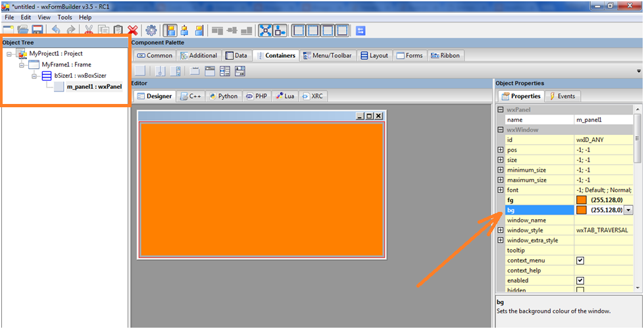Add a wxListbook from the palette
Image resolution: width=644 pixels, height=329 pixels.
pos(225,70)
